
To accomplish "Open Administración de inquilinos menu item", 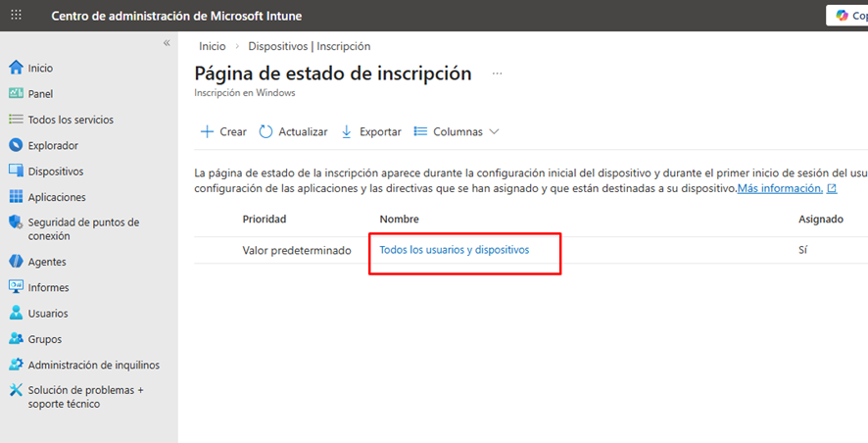I will pos(93,365).
